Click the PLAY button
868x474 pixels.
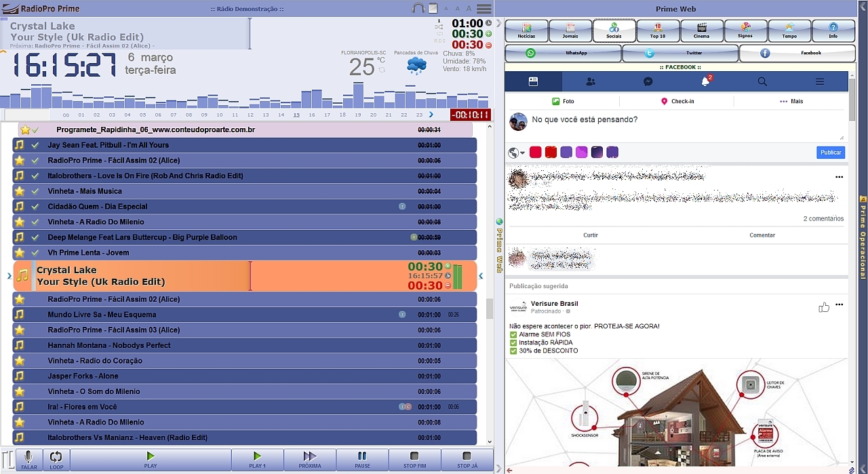pyautogui.click(x=151, y=460)
